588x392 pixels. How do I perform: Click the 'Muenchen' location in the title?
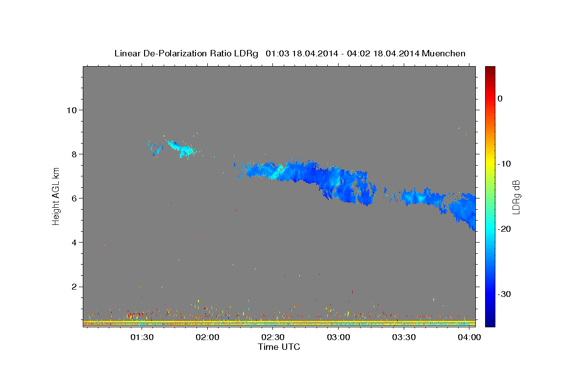click(444, 53)
